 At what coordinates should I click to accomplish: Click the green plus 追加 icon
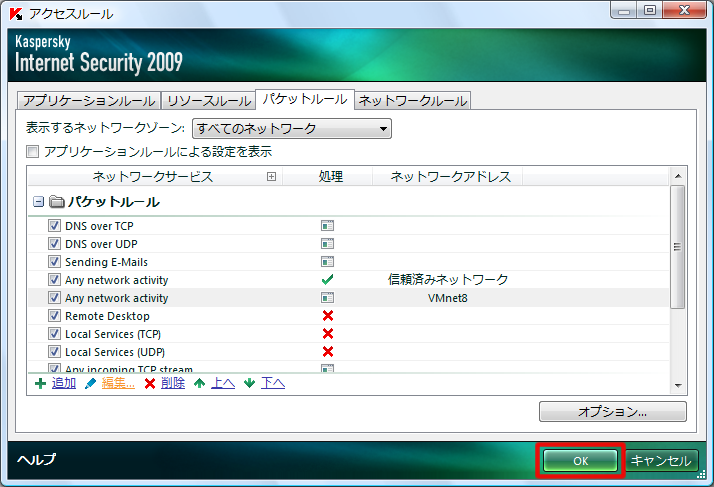pos(40,383)
